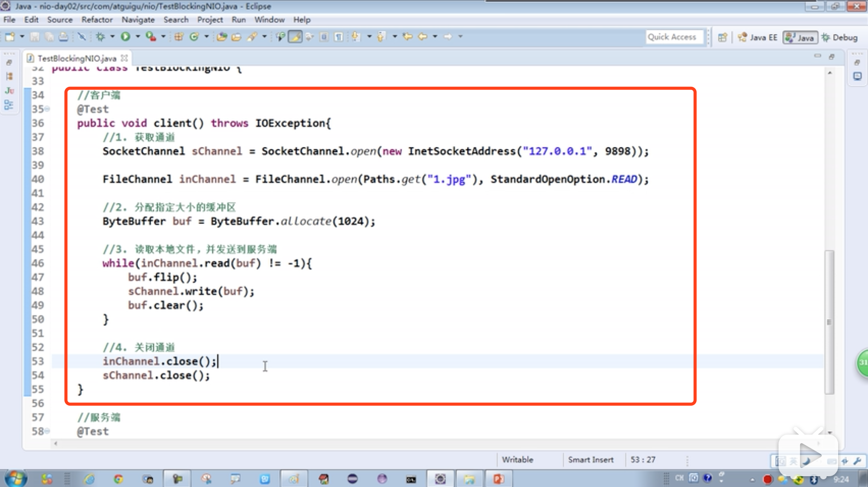The height and width of the screenshot is (487, 868).
Task: Click the editor vertical scrollbar thumb
Action: (829, 322)
